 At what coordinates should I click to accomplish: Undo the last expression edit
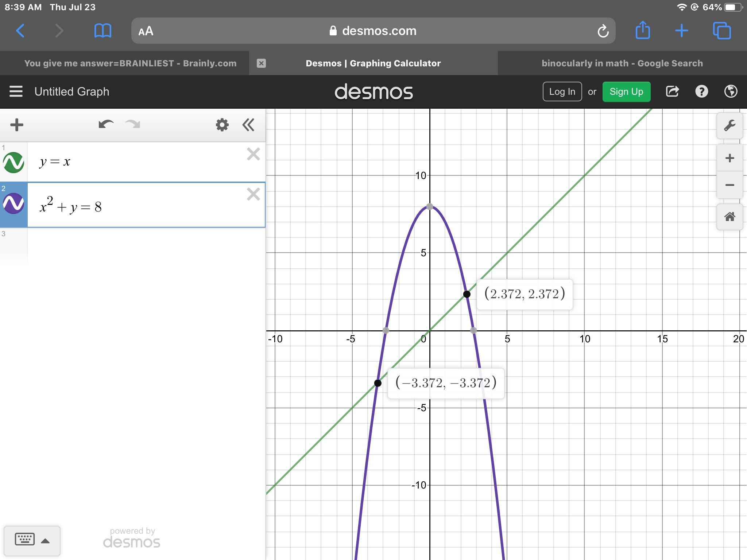[x=106, y=125]
